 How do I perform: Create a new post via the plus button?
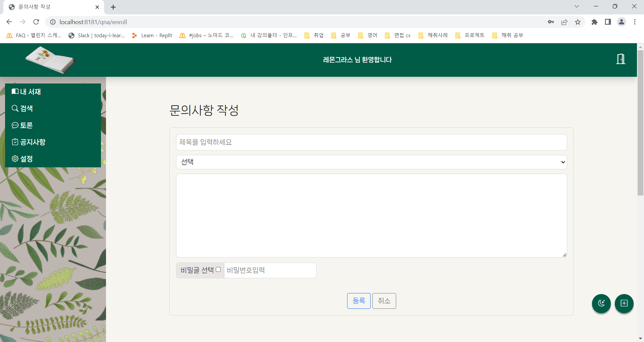624,303
